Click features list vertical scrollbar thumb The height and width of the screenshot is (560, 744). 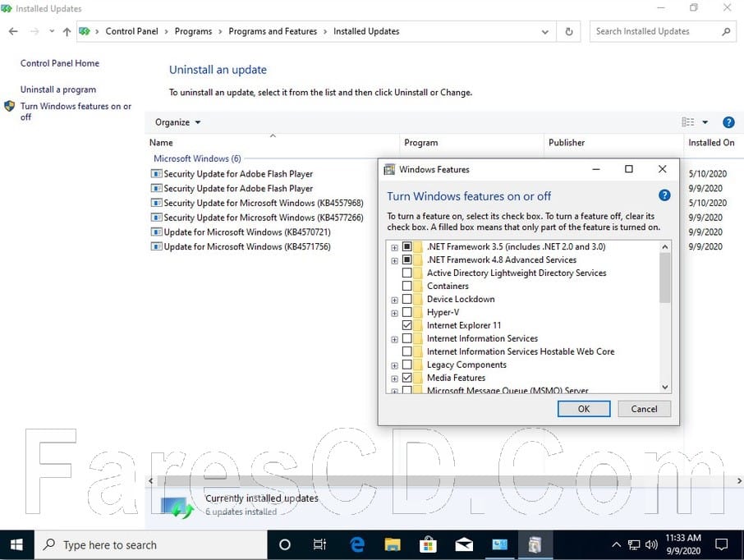click(665, 278)
